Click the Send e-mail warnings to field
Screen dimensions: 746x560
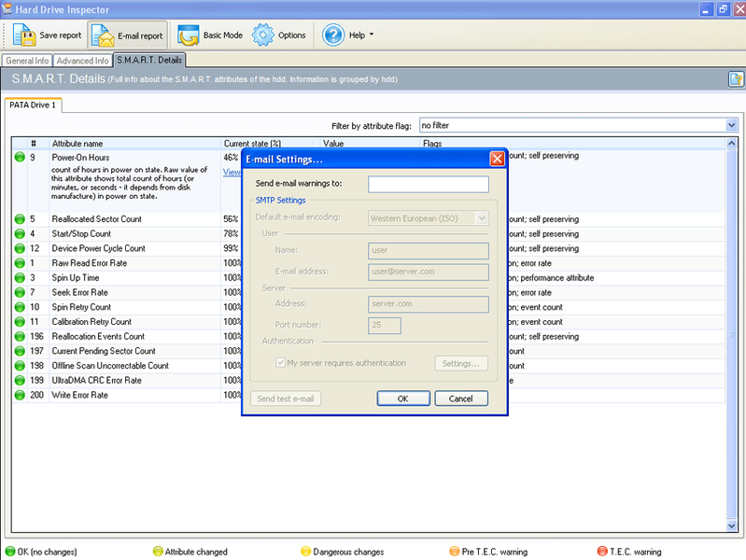pos(429,185)
